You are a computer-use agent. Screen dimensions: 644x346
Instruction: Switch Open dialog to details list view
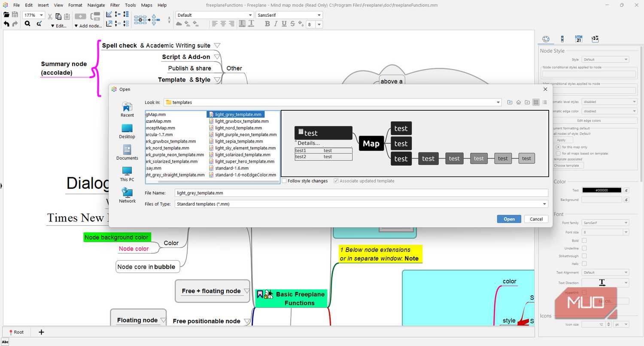click(544, 102)
